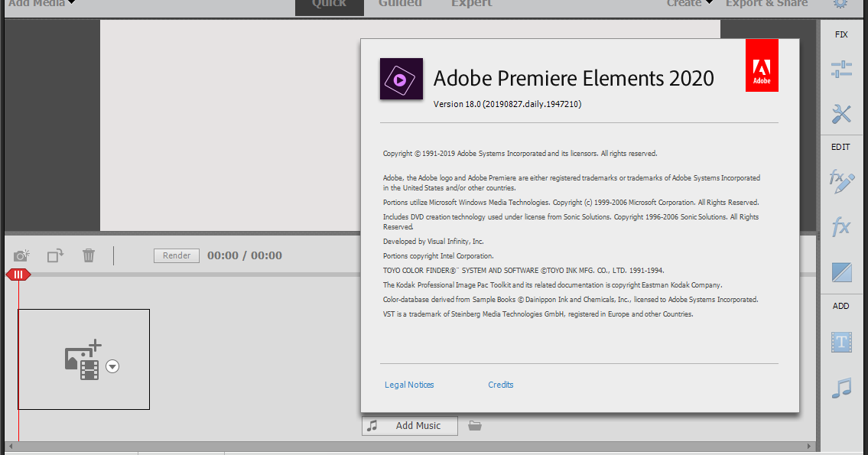868x455 pixels.
Task: Open the Tools wrench and screwdriver icon
Action: [841, 114]
